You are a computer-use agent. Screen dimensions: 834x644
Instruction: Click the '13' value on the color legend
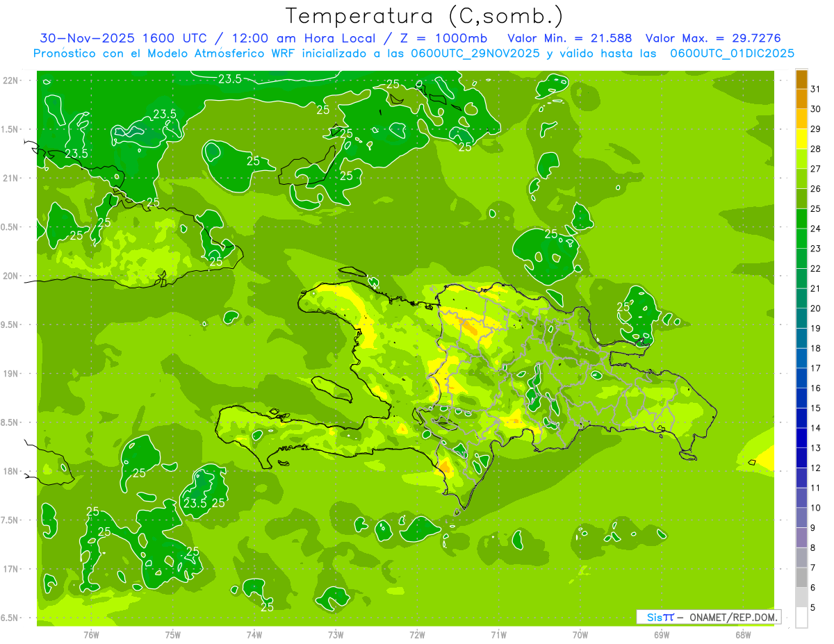click(x=816, y=448)
